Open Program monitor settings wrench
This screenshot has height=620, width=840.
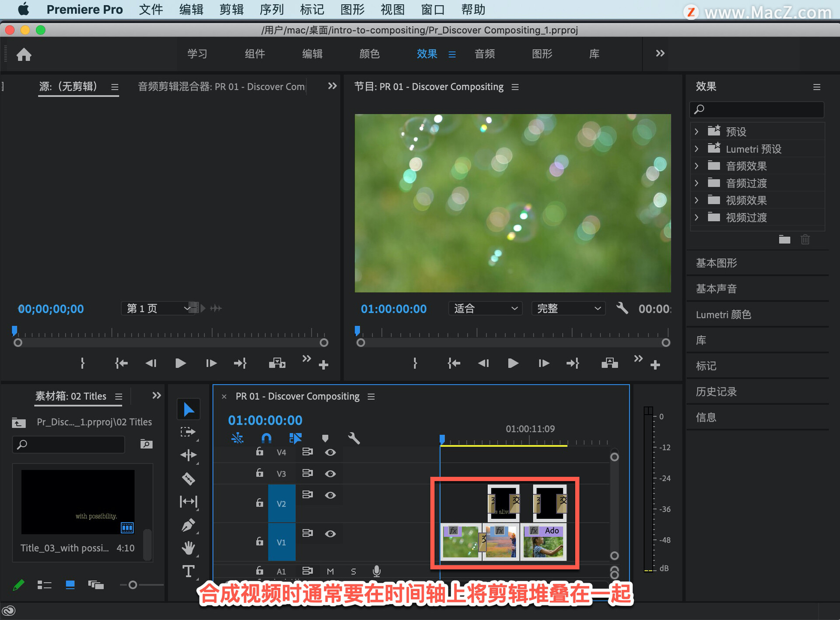pyautogui.click(x=622, y=308)
